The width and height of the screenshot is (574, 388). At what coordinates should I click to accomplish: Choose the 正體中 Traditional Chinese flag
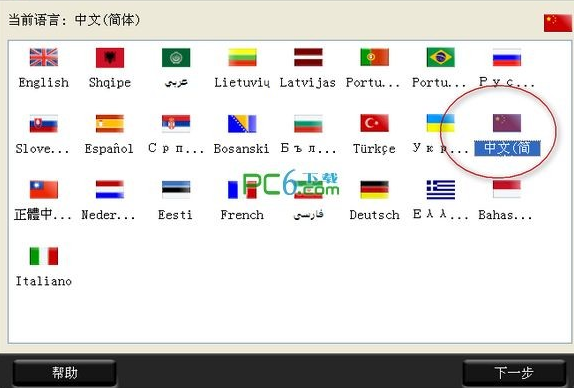pos(44,190)
